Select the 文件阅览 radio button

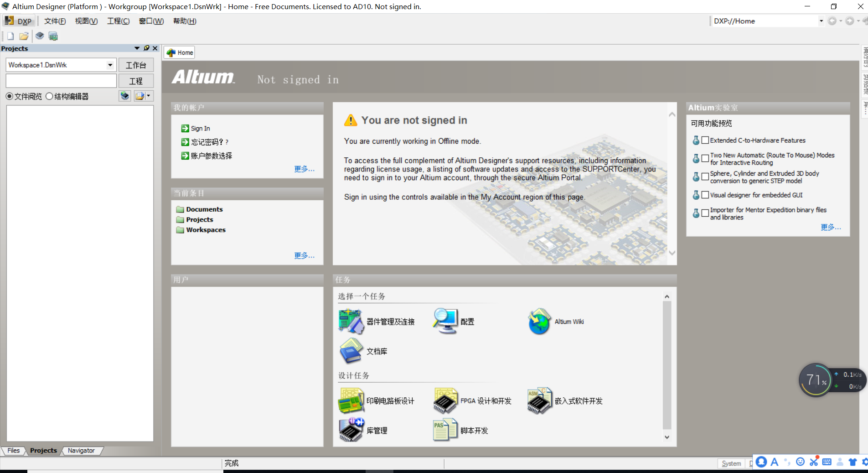coord(9,96)
